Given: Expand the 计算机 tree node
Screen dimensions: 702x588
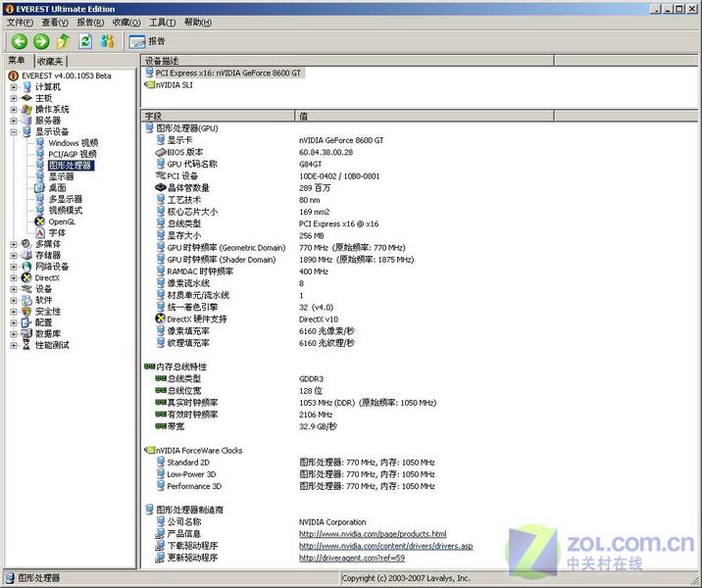Looking at the screenshot, I should tap(14, 87).
